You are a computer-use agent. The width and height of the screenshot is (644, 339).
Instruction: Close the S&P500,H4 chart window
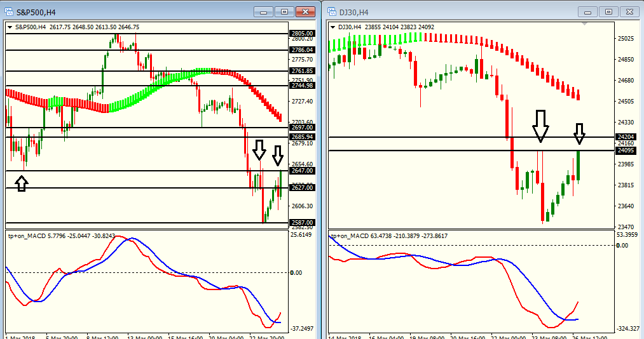click(x=305, y=12)
